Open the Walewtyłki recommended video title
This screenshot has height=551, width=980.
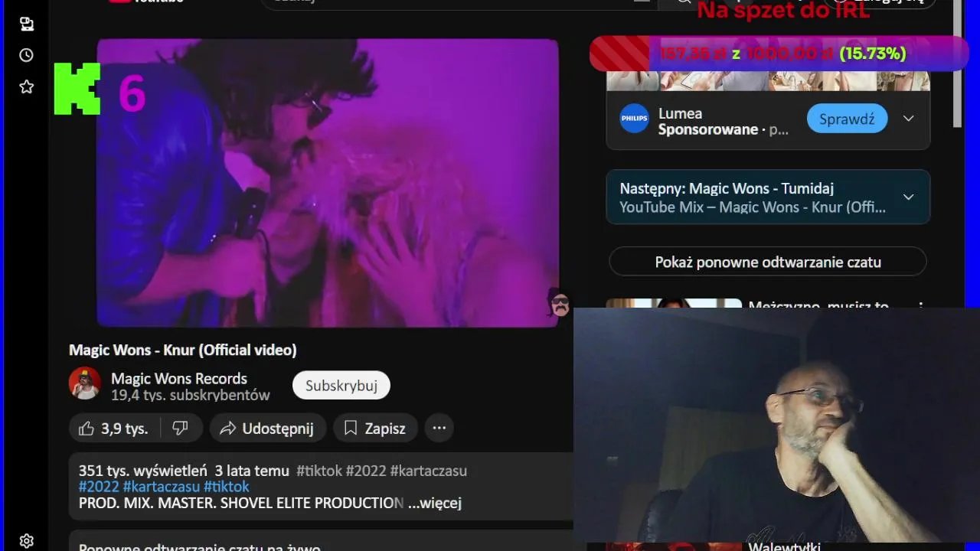[784, 546]
